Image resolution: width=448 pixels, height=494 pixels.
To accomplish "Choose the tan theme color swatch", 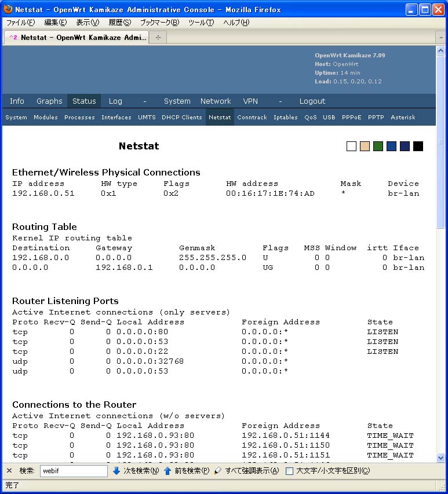I will tap(365, 146).
